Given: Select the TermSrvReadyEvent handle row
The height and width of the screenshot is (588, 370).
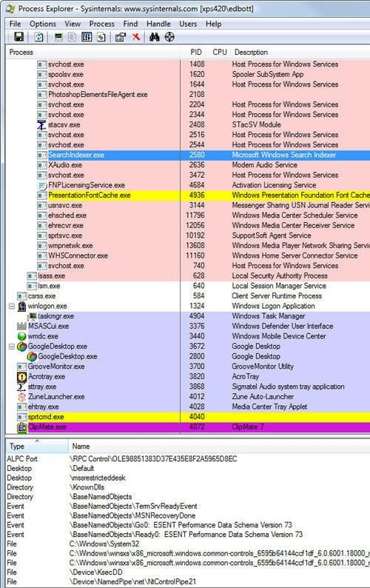Looking at the screenshot, I should (x=187, y=506).
